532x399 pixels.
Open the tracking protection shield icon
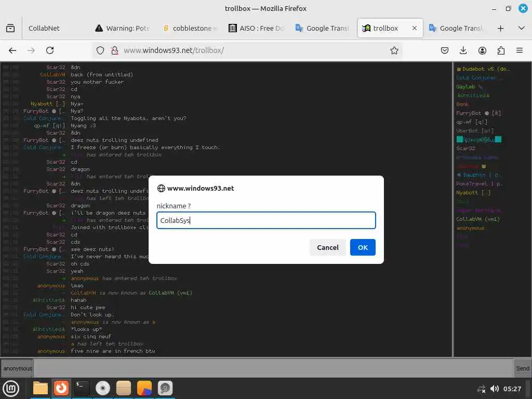click(100, 50)
